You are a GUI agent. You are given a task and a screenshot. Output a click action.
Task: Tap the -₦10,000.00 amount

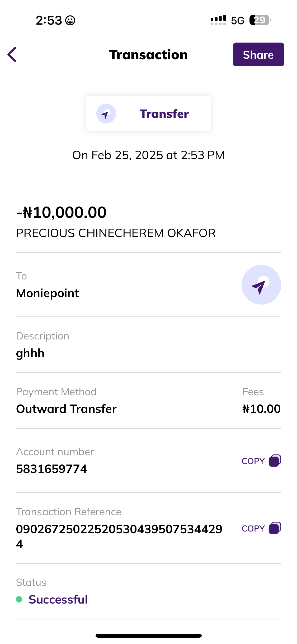[61, 212]
